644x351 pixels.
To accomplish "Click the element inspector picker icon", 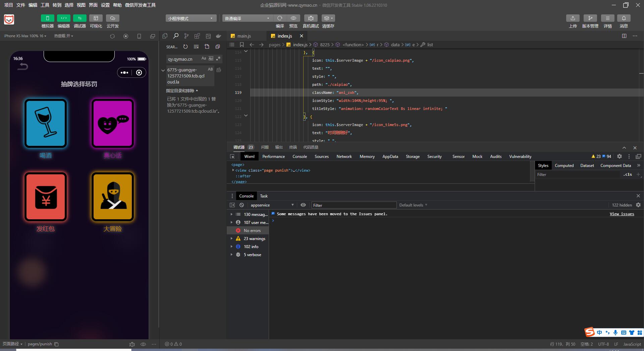I will [x=232, y=157].
